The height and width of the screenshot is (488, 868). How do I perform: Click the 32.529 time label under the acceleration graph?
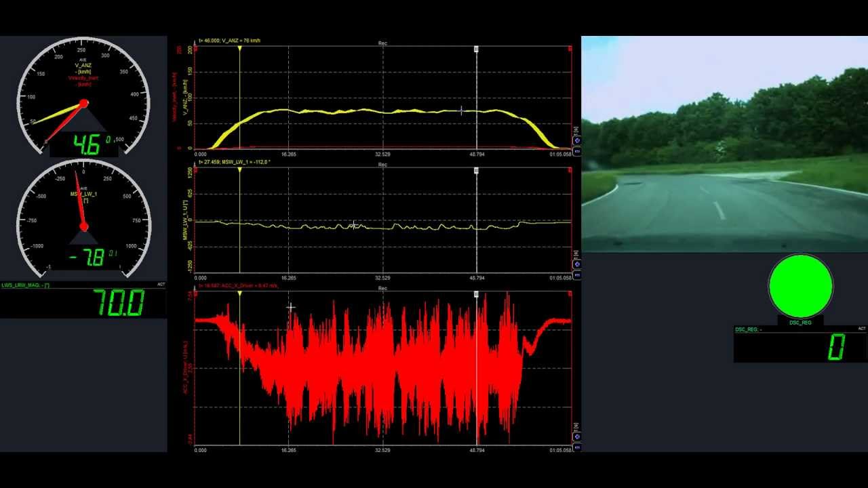pyautogui.click(x=382, y=450)
